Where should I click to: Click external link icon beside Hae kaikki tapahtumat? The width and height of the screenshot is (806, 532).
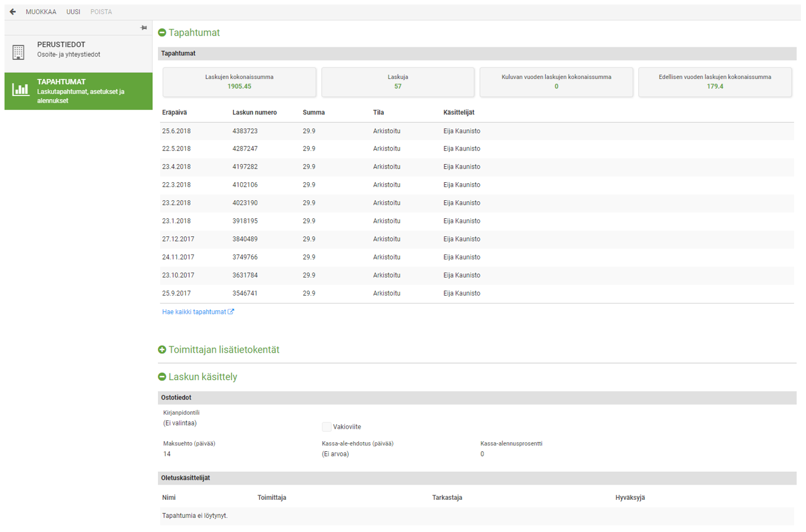click(x=231, y=311)
